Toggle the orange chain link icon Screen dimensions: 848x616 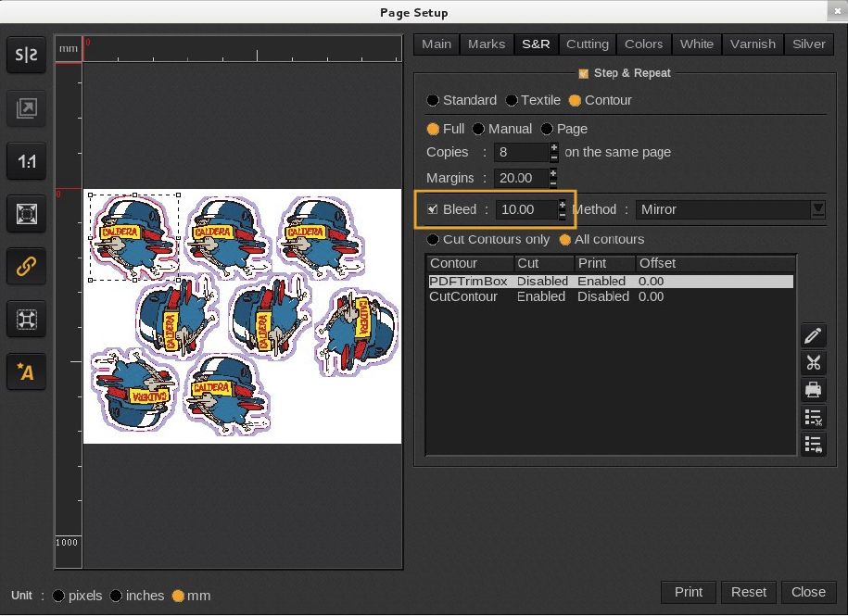click(x=26, y=267)
